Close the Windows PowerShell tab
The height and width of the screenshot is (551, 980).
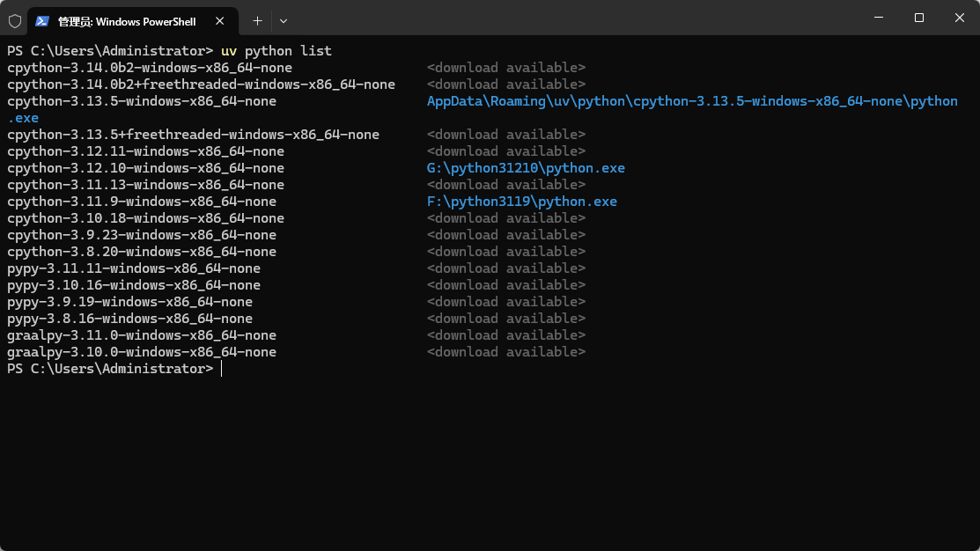219,21
